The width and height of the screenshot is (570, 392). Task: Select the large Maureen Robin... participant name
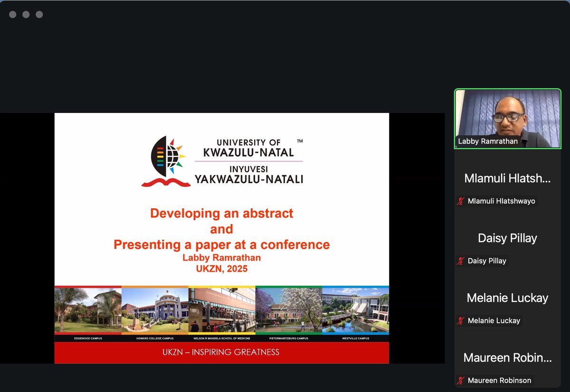pos(507,358)
